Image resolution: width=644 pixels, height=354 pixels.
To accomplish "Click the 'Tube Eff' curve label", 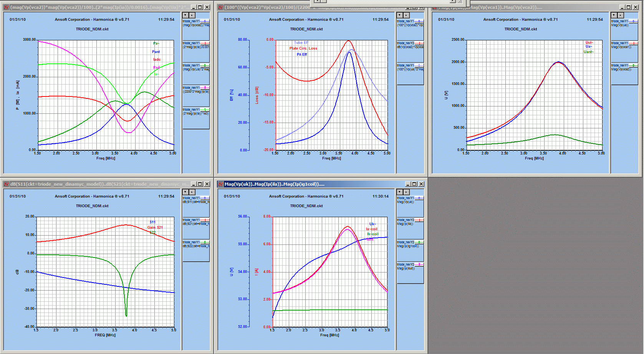I will [301, 43].
